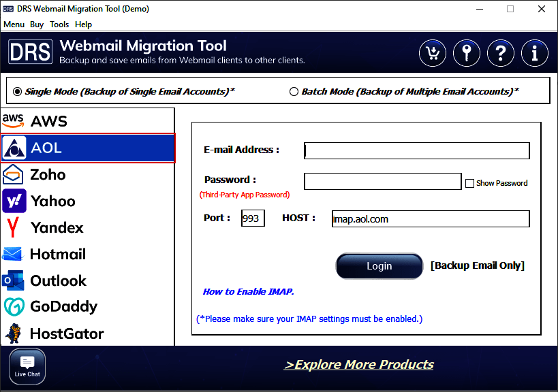Choose GoDaddy webmail option
Image resolution: width=558 pixels, height=392 pixels.
[x=87, y=307]
